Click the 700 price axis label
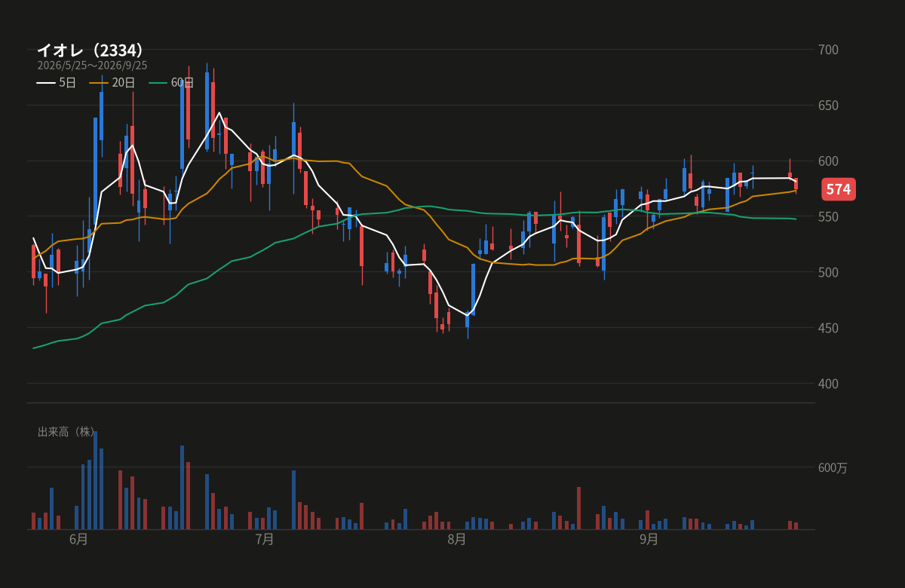Image resolution: width=905 pixels, height=588 pixels. click(x=828, y=50)
